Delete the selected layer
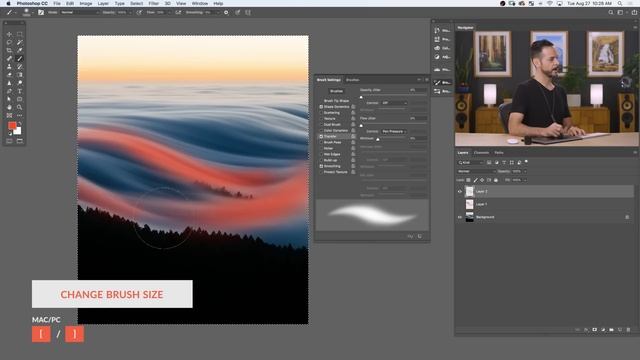 [x=629, y=329]
